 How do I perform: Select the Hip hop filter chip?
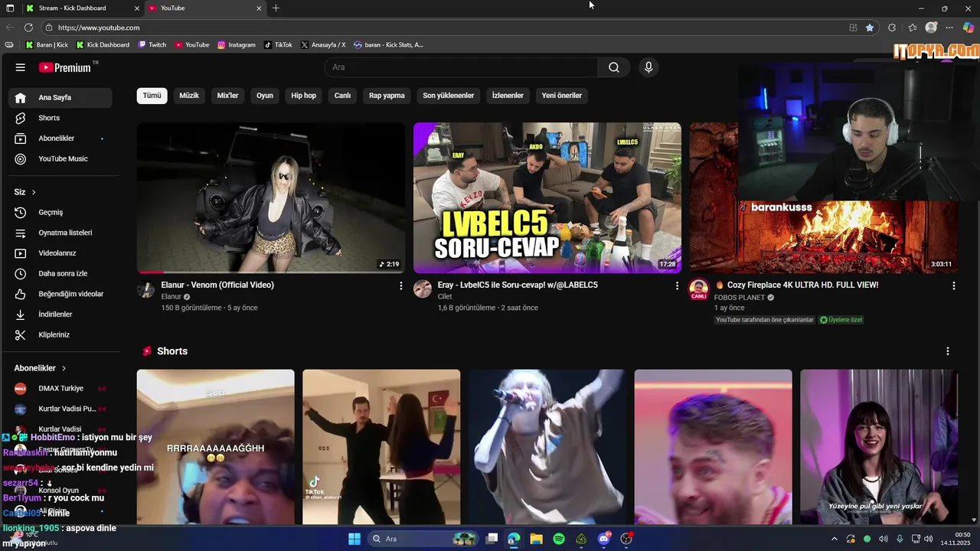click(304, 96)
